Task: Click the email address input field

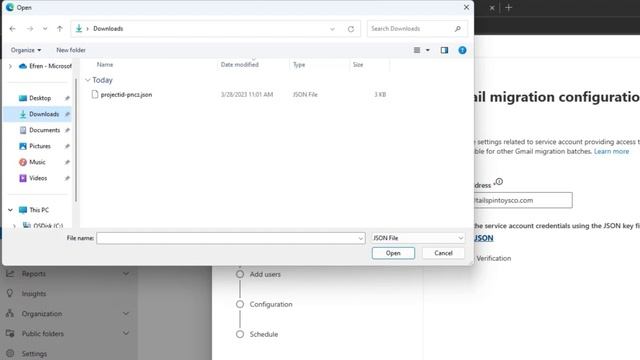Action: coord(523,200)
